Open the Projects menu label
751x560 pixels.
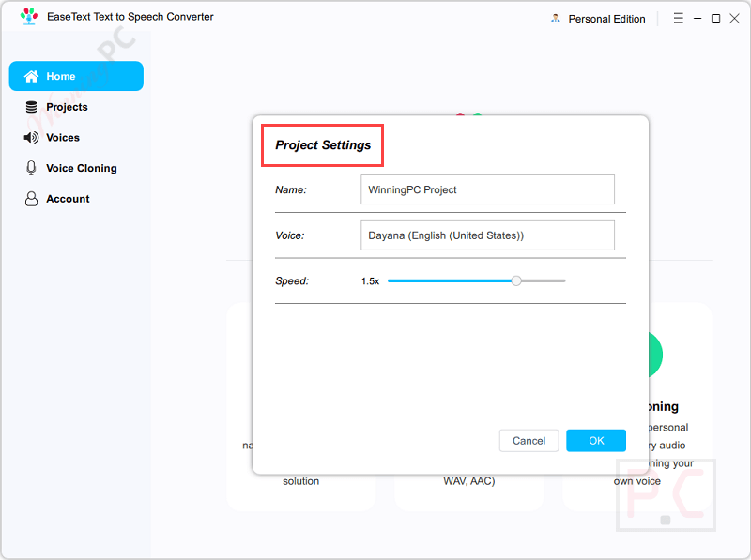67,107
